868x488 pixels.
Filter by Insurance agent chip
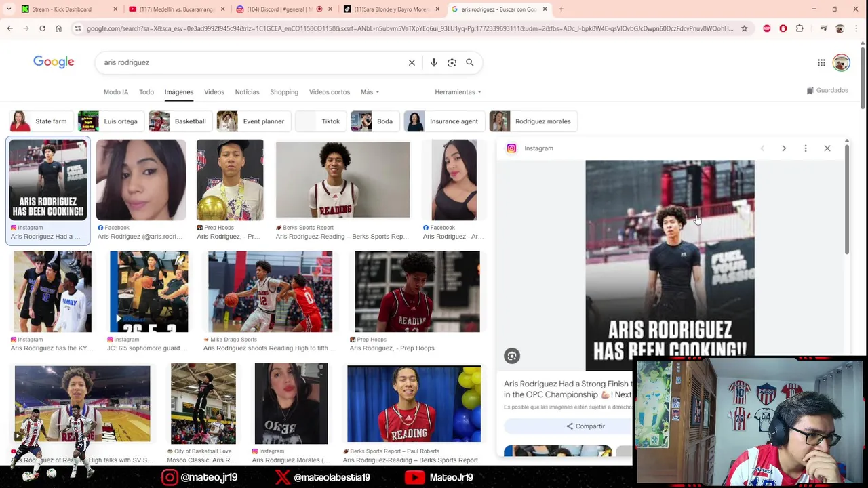pyautogui.click(x=443, y=121)
